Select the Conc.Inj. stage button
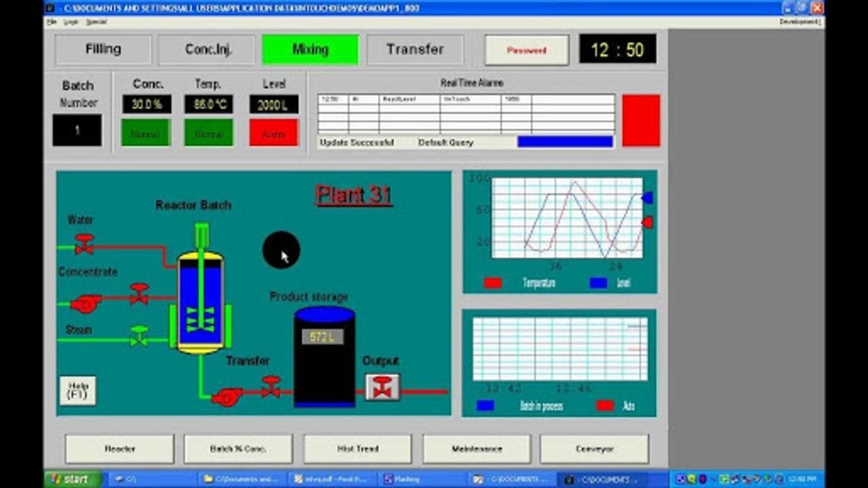This screenshot has height=488, width=868. [x=208, y=49]
